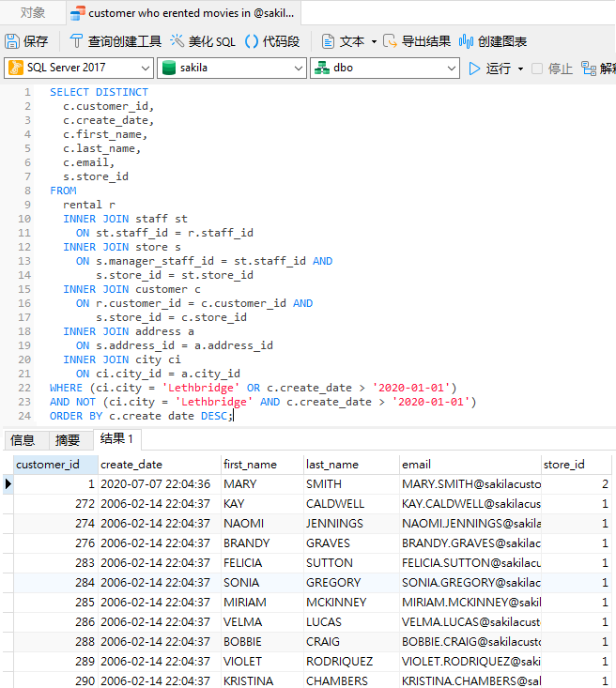Viewport: 616px width, 688px height.
Task: Click the BRANDY.GRAVES email cell
Action: [x=470, y=543]
